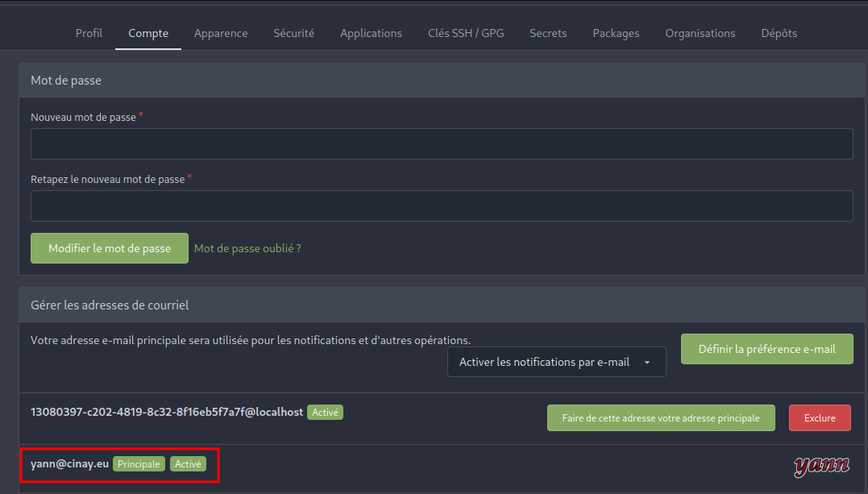Click the yann logo image
The height and width of the screenshot is (494, 868).
tap(821, 465)
